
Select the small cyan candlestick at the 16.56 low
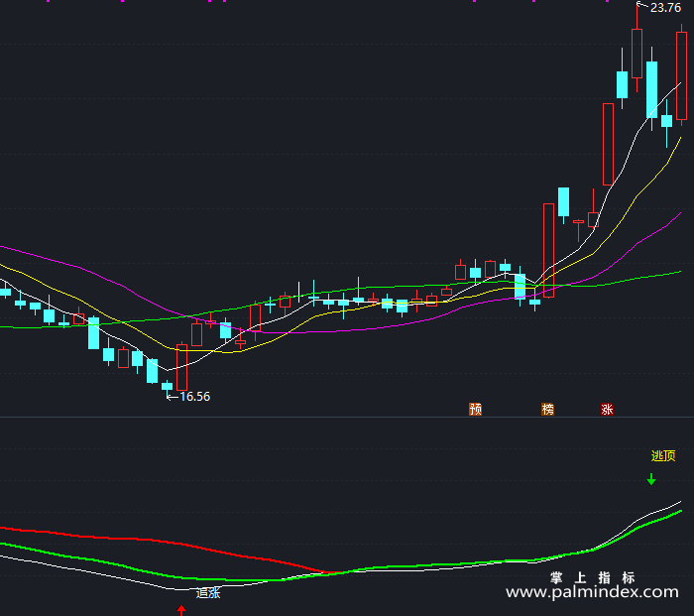pos(167,388)
